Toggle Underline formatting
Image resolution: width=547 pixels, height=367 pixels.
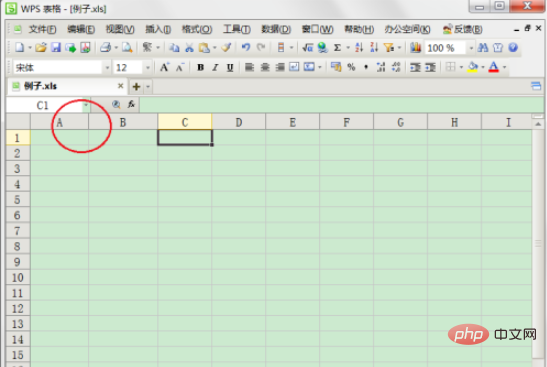point(230,67)
